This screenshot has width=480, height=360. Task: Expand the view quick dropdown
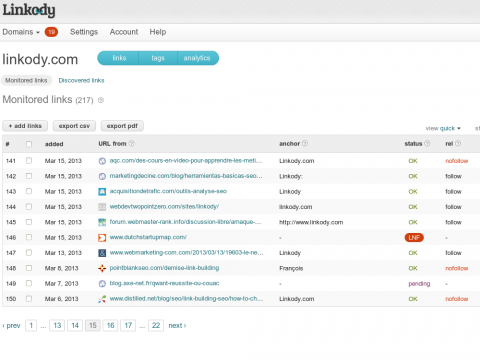pos(443,128)
